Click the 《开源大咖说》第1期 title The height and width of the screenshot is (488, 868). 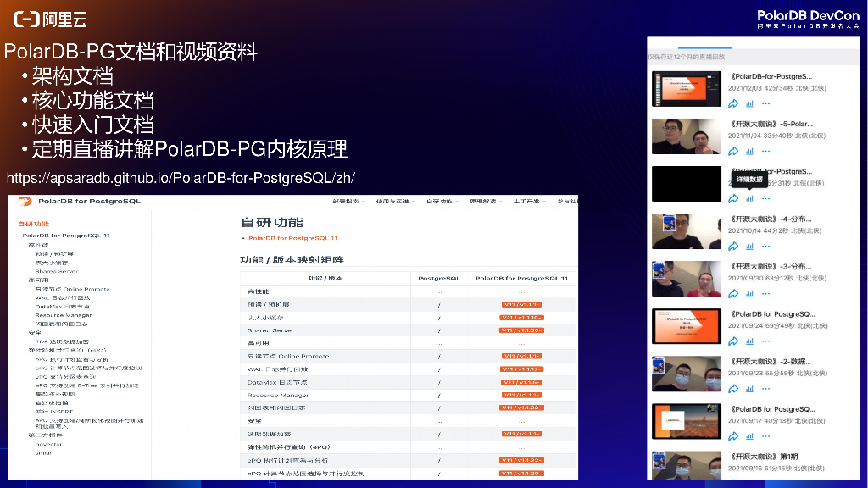[765, 457]
